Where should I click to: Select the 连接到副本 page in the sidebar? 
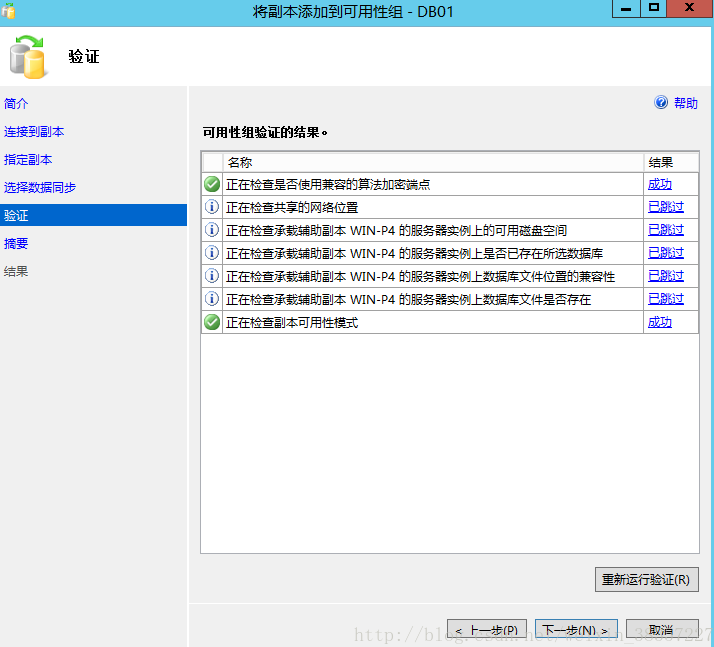[x=34, y=131]
